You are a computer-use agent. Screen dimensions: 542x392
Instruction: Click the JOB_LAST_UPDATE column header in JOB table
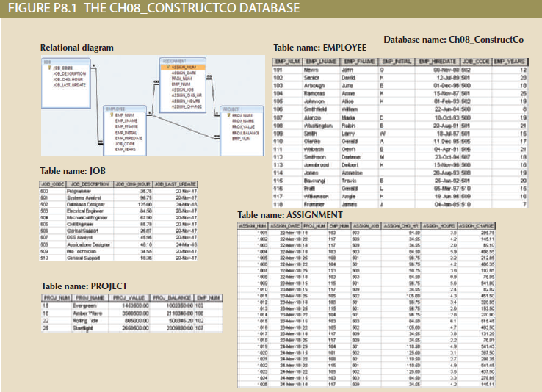(x=176, y=184)
